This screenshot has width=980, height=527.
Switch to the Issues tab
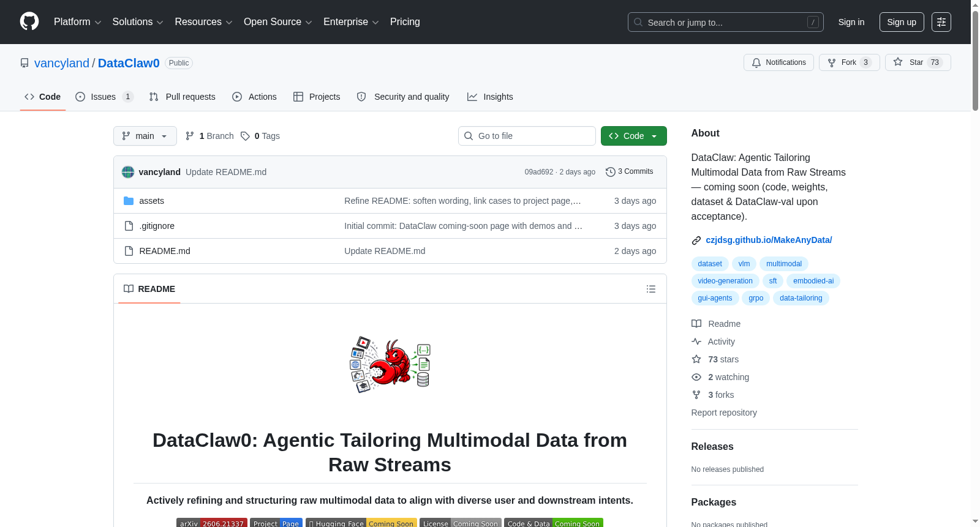tap(104, 97)
